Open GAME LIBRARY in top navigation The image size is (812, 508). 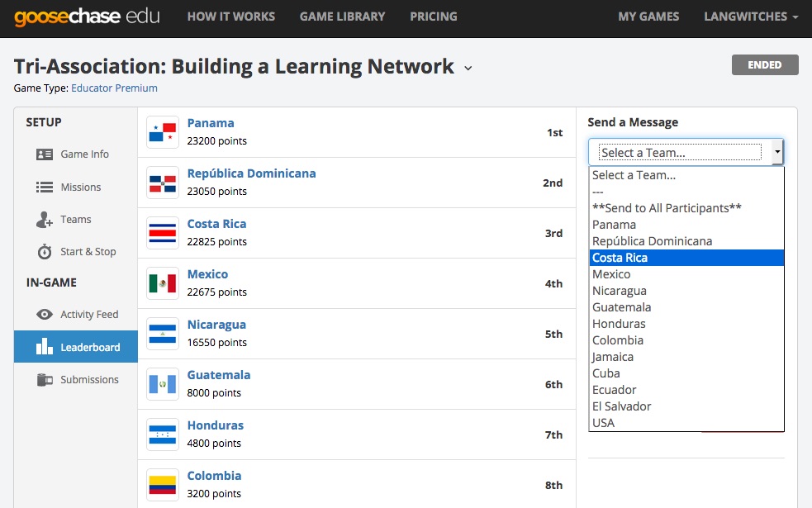coord(342,17)
